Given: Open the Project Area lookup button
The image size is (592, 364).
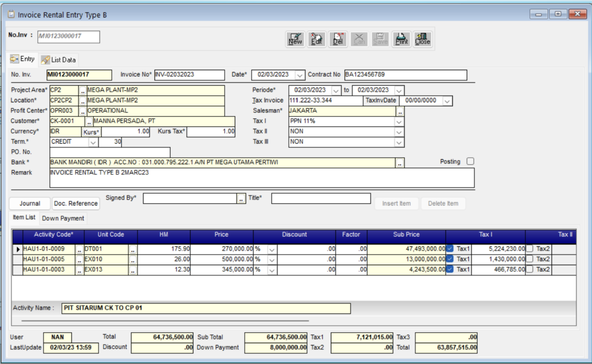Looking at the screenshot, I should coord(83,90).
